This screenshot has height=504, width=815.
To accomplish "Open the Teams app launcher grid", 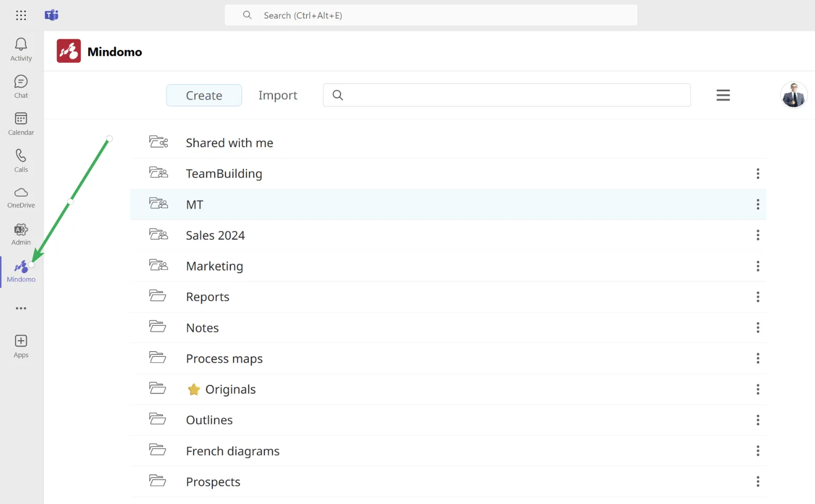I will coord(21,15).
